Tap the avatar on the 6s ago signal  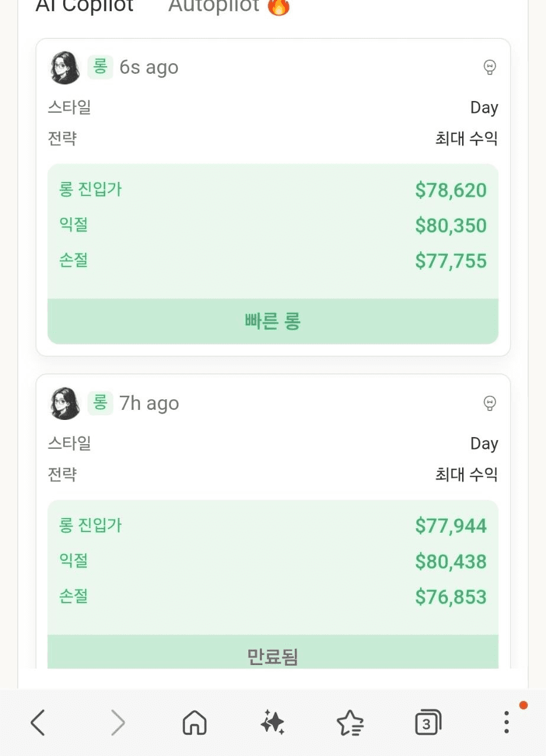pyautogui.click(x=64, y=67)
